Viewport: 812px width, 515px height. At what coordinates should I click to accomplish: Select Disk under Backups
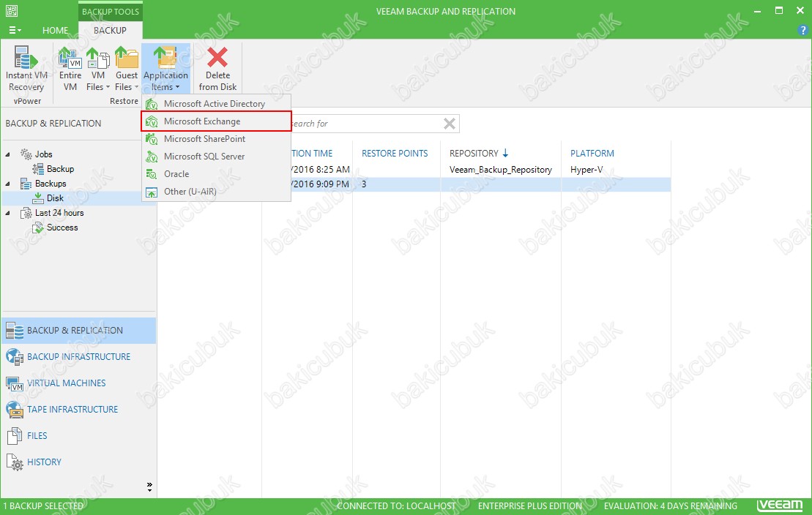pyautogui.click(x=55, y=198)
